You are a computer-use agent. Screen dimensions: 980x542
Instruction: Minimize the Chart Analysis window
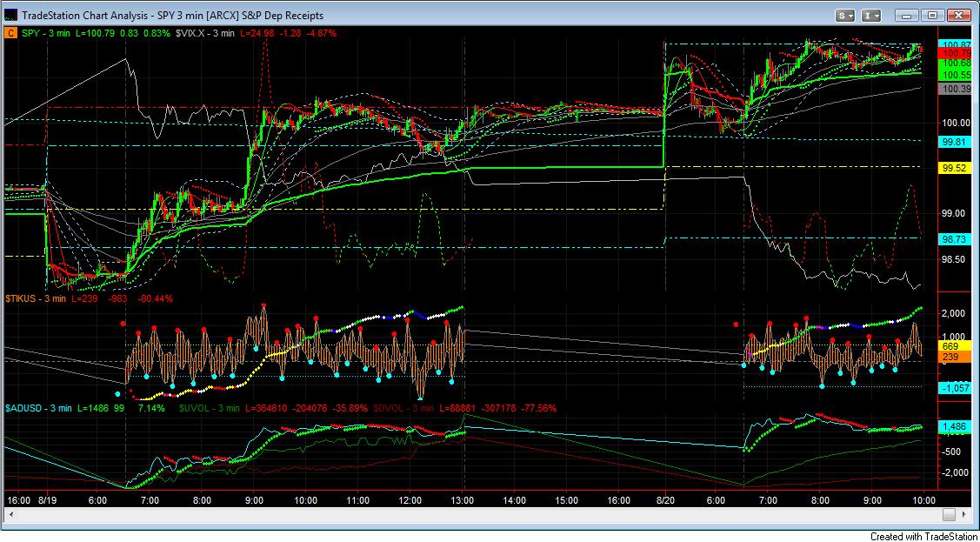908,15
